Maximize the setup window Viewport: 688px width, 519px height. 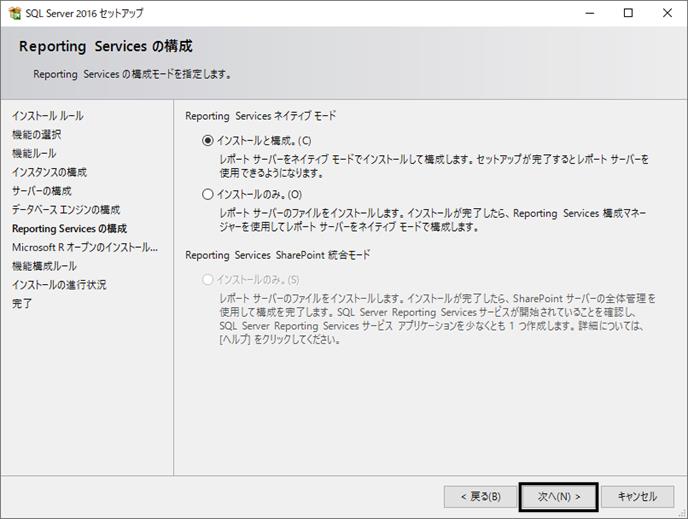[x=628, y=13]
